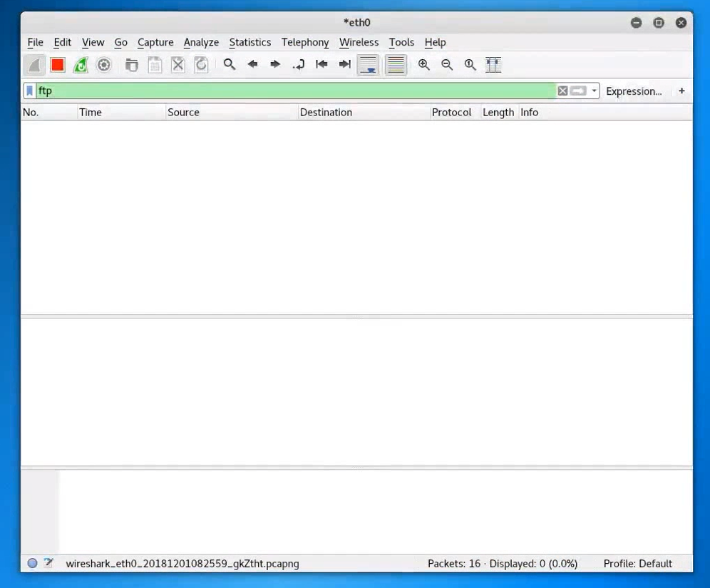Add a filter button with plus
Screen dimensions: 710x588
[681, 91]
